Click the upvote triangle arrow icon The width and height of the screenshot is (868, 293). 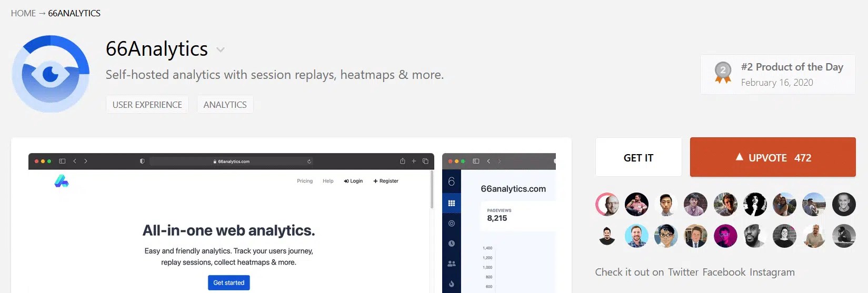click(x=740, y=157)
